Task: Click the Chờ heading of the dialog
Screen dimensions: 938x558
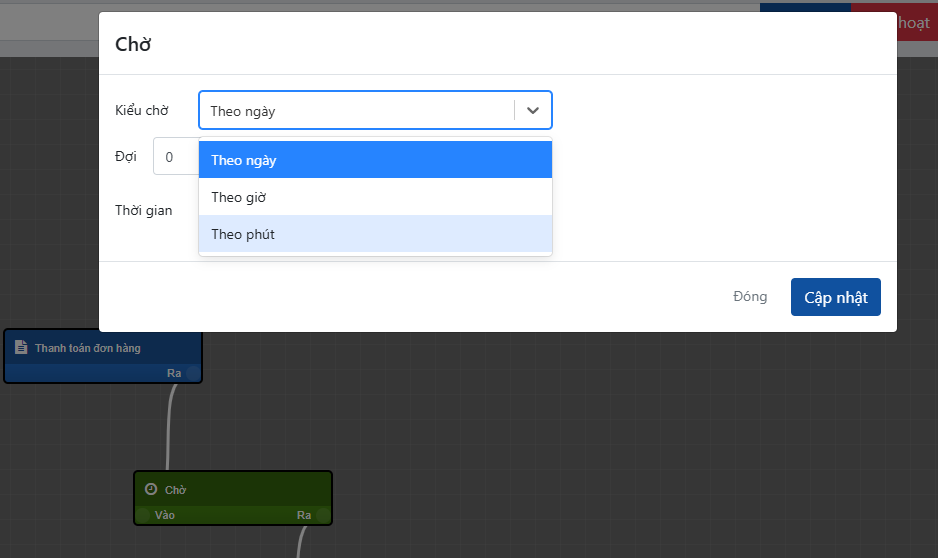Action: 133,44
